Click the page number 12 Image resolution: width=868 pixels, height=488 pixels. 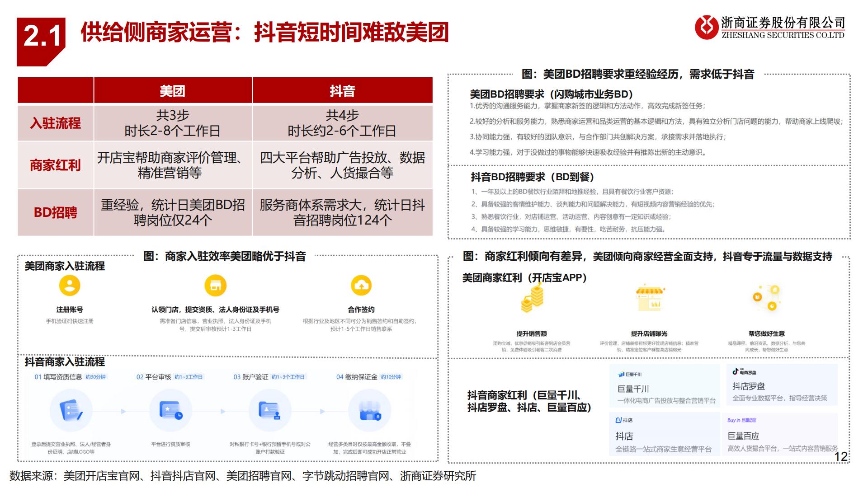click(841, 456)
